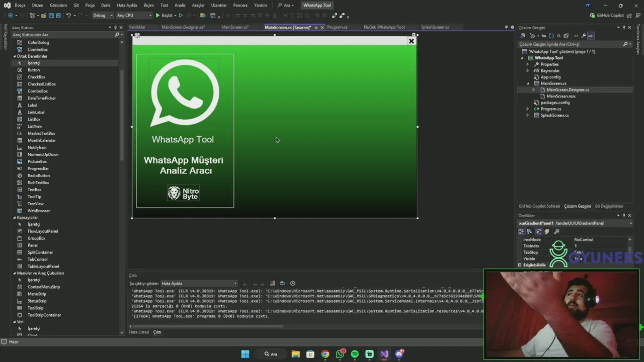Image resolution: width=644 pixels, height=362 pixels.
Task: Click the Save icon in the toolbar
Action: 51,16
